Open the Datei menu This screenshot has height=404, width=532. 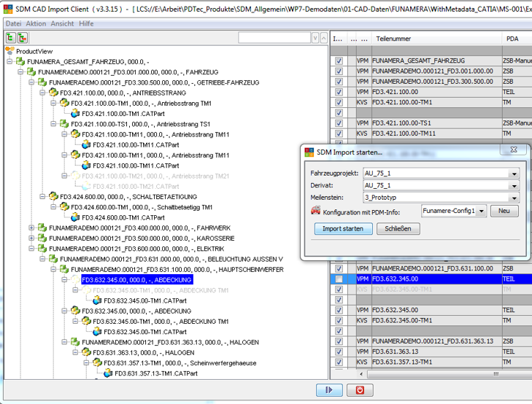(x=14, y=24)
